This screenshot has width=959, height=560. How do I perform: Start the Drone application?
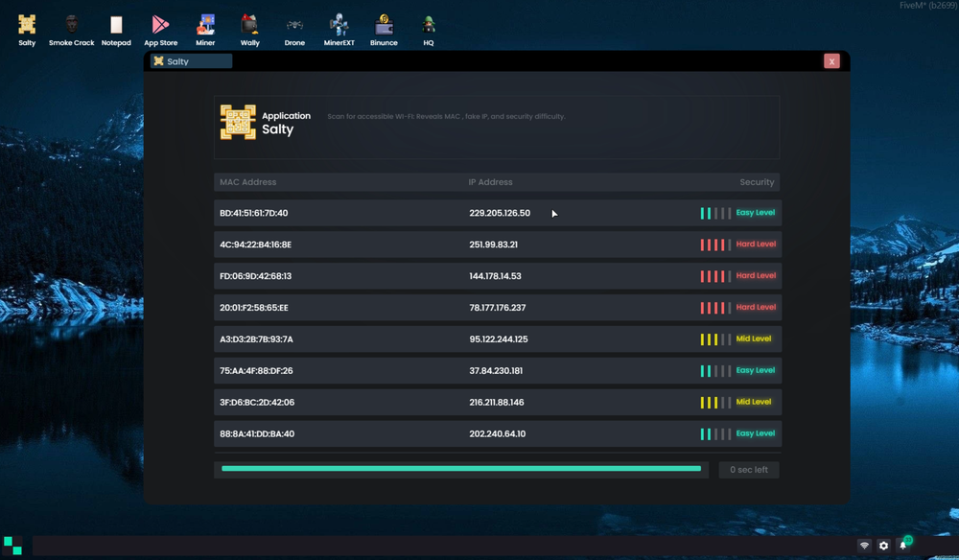pyautogui.click(x=294, y=29)
